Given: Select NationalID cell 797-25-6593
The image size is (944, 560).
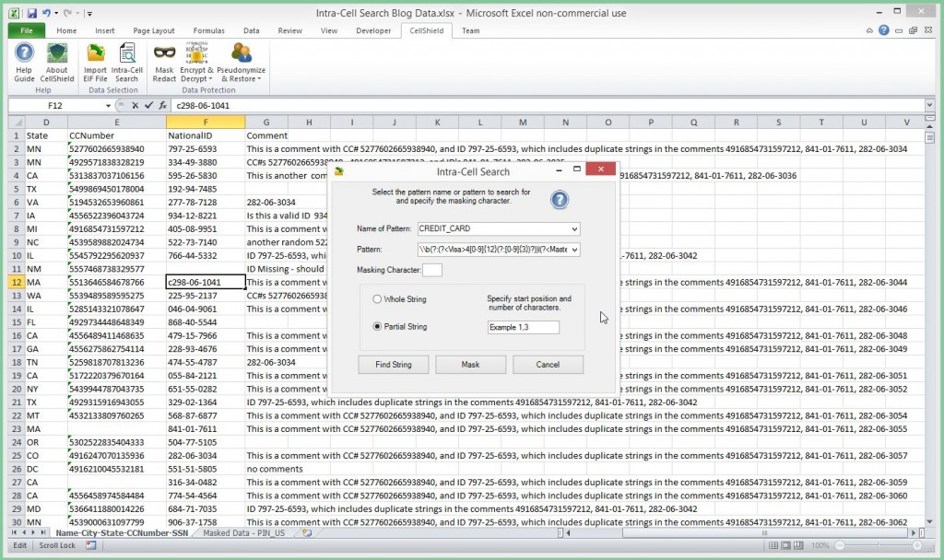Looking at the screenshot, I should pyautogui.click(x=206, y=148).
